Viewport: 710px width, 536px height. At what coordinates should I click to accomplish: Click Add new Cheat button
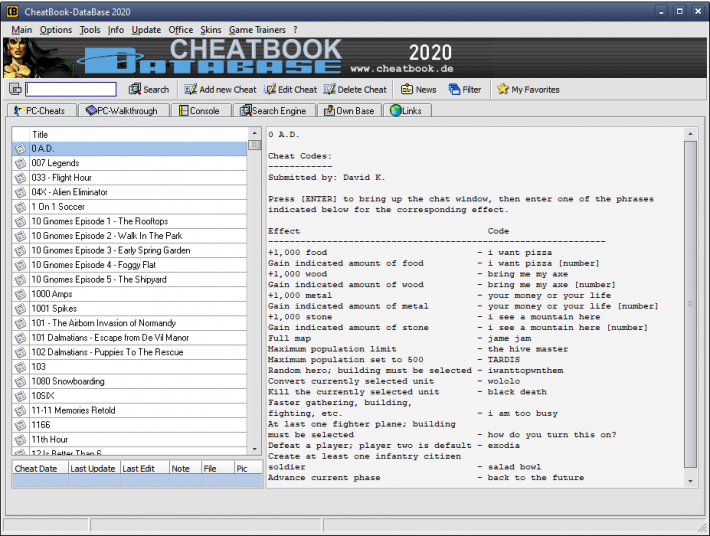coord(220,90)
